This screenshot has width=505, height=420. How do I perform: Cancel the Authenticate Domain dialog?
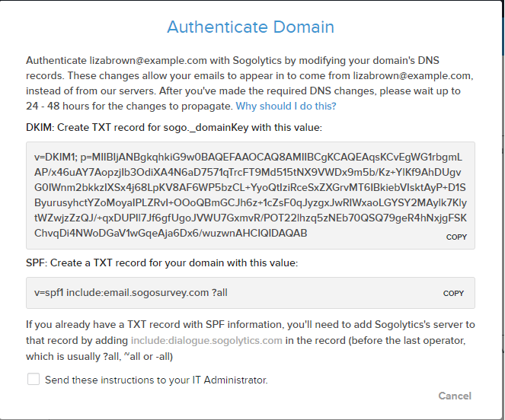click(455, 396)
